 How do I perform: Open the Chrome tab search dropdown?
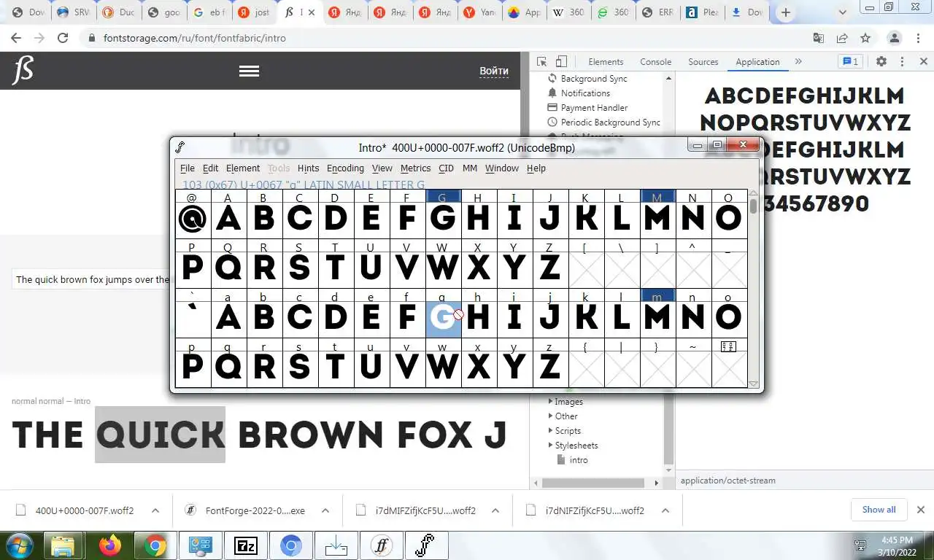[x=843, y=12]
